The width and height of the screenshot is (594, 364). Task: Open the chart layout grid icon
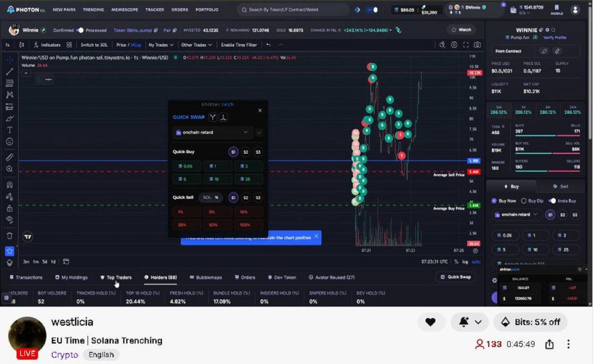pyautogui.click(x=69, y=45)
